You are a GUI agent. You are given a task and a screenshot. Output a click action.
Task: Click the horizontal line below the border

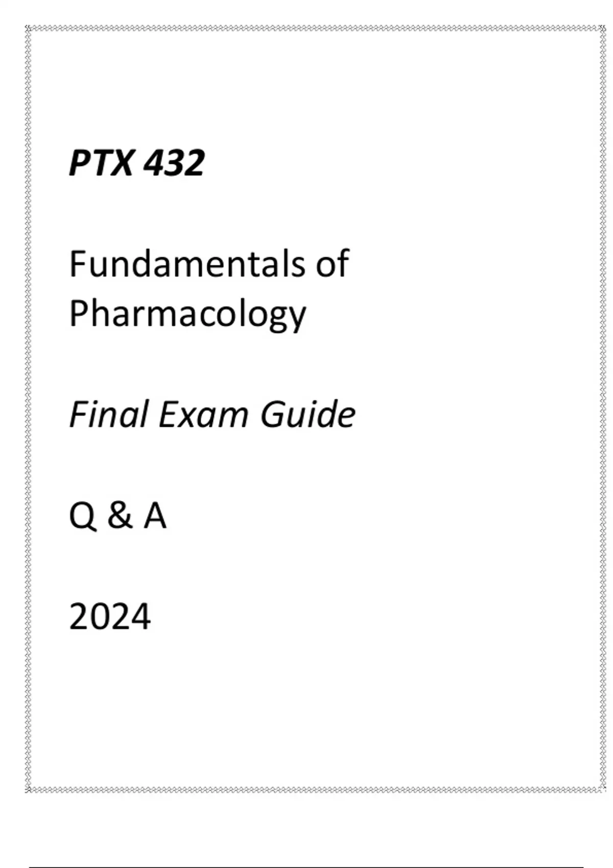(x=306, y=866)
